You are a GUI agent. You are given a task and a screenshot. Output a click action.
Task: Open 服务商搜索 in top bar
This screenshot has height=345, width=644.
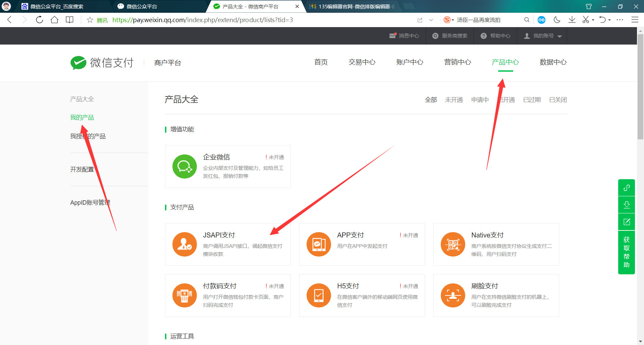450,36
